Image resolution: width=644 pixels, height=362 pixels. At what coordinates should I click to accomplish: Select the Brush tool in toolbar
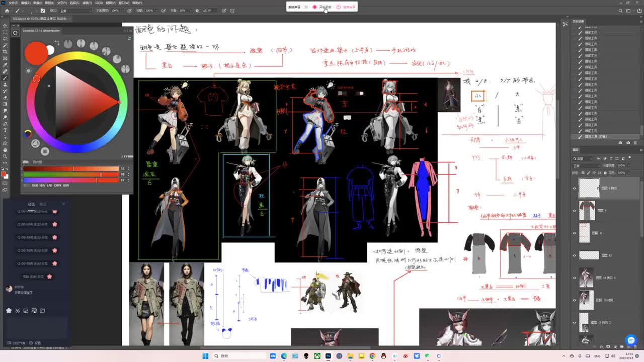(5, 78)
